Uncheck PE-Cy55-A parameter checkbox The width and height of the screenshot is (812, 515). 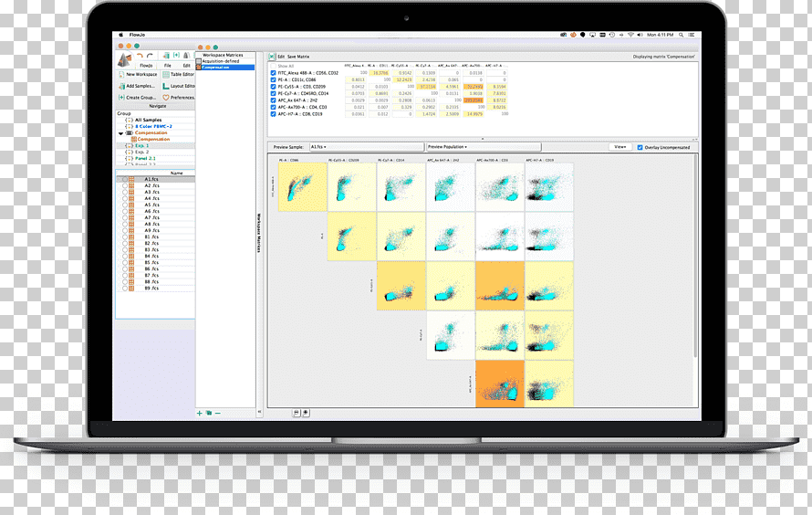point(273,87)
